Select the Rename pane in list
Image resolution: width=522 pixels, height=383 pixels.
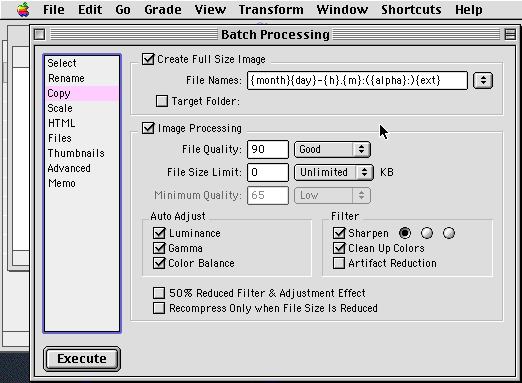pyautogui.click(x=82, y=78)
